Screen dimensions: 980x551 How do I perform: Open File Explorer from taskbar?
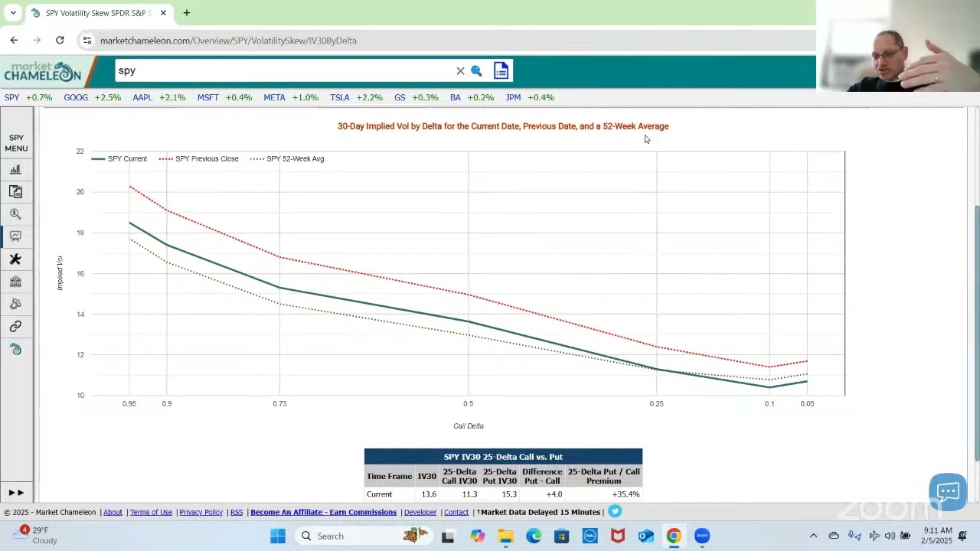(505, 536)
